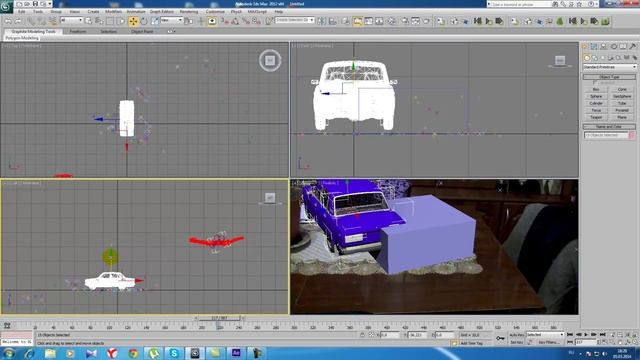Select the Lights category icon
The height and width of the screenshot is (360, 640).
pyautogui.click(x=603, y=58)
